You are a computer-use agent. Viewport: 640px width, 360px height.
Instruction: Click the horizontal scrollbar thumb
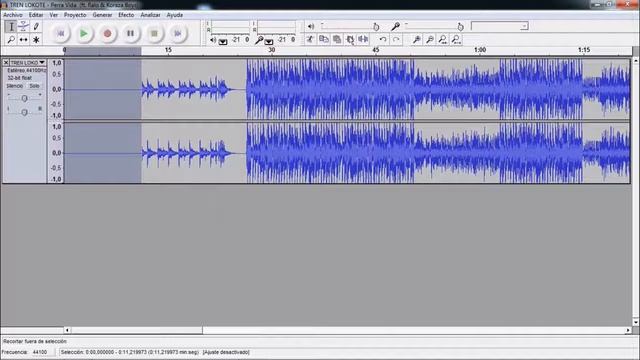point(137,330)
